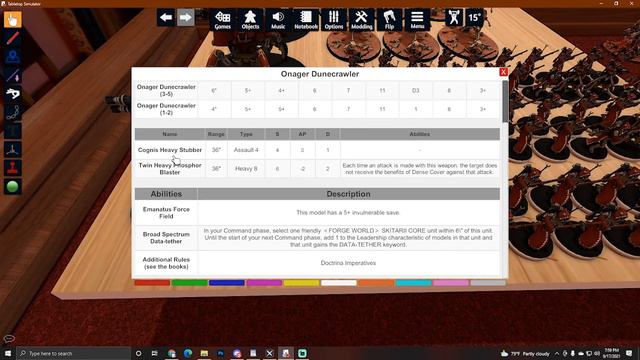Click the Broad Spectrum Data-tether ability
Image resolution: width=640 pixels, height=360 pixels.
point(166,238)
